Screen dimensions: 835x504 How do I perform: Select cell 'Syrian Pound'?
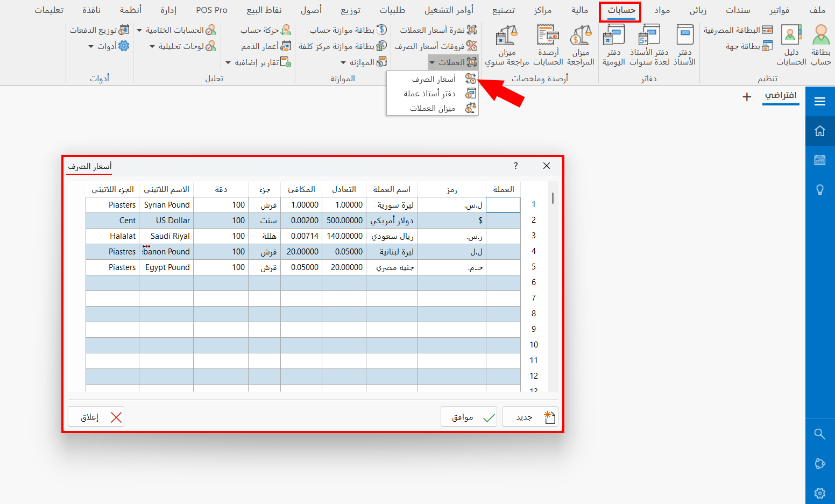tap(166, 205)
